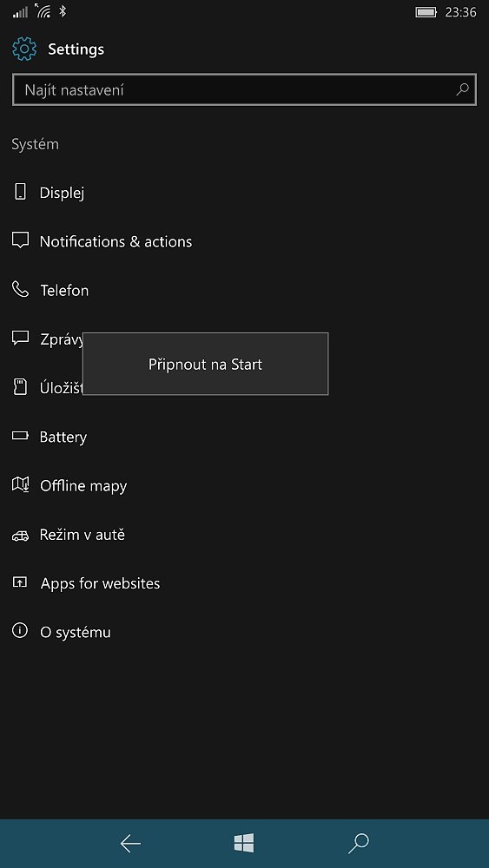Open Offline mapy
Image resolution: width=489 pixels, height=868 pixels.
83,486
